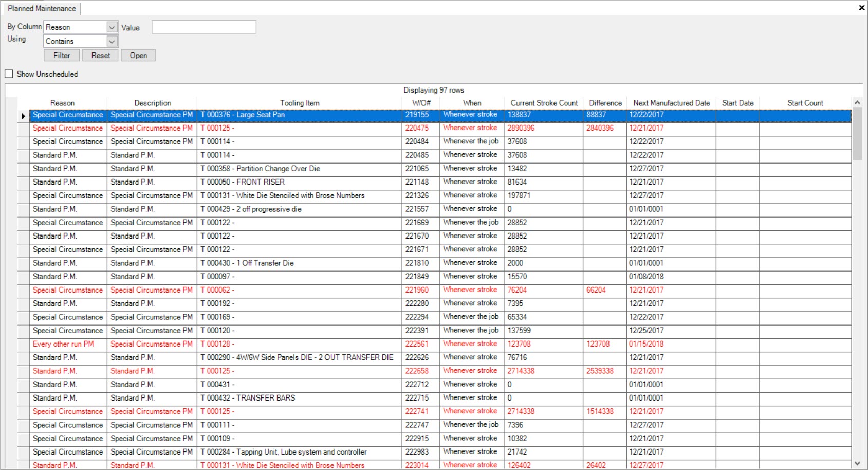The height and width of the screenshot is (470, 868).
Task: Select the Difference value 1514338
Action: [x=605, y=412]
